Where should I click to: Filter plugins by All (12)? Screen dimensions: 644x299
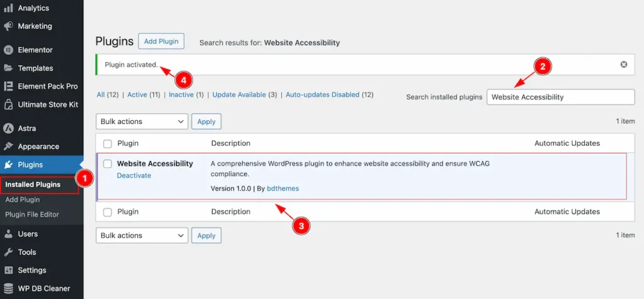click(x=108, y=94)
